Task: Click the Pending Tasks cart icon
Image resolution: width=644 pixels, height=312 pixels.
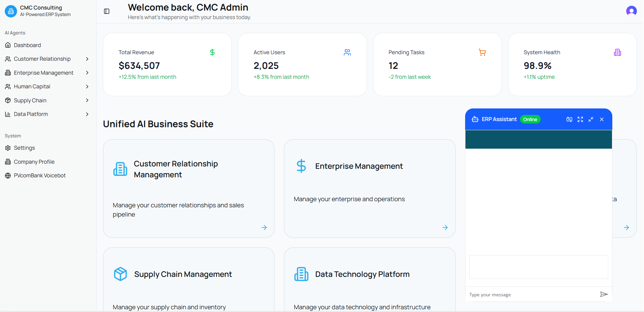Action: [x=482, y=53]
